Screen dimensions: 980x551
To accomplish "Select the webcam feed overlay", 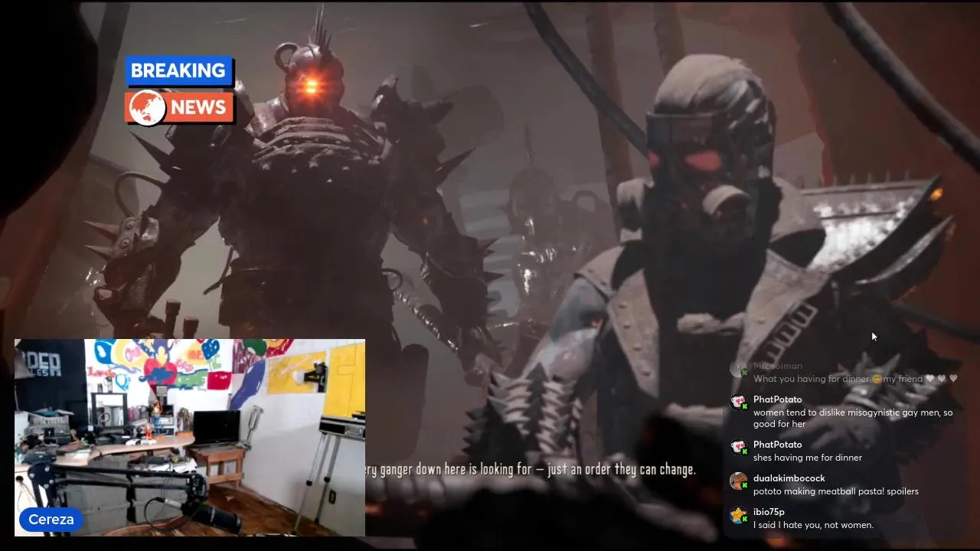I will click(x=190, y=438).
